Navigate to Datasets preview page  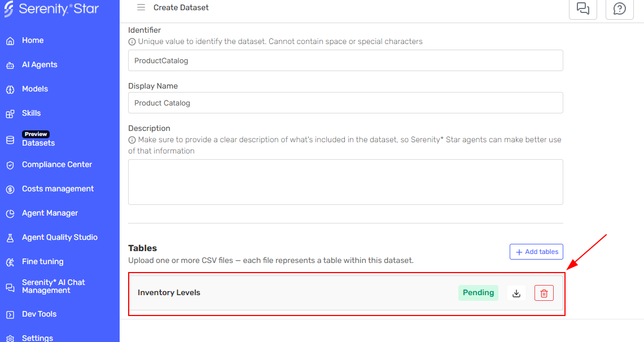point(38,143)
